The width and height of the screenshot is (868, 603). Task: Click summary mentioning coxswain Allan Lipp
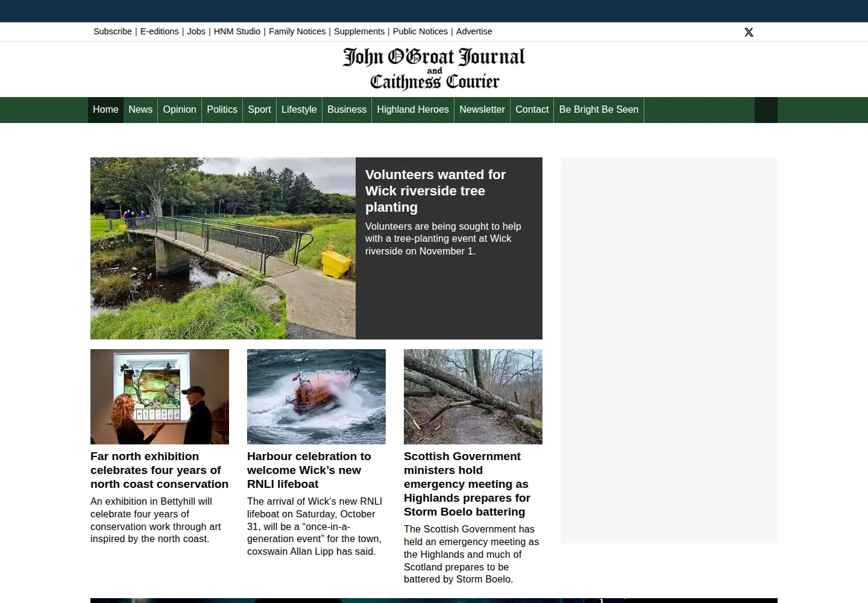pyautogui.click(x=314, y=526)
